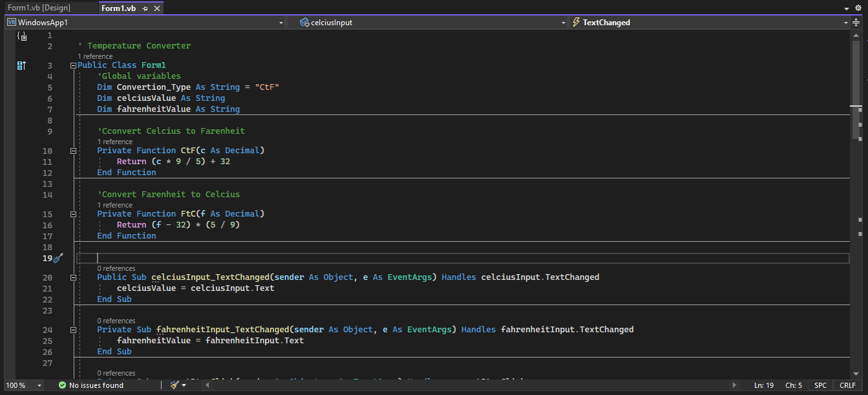Click the Ch: 5 status indicator
The height and width of the screenshot is (395, 868).
[x=794, y=385]
